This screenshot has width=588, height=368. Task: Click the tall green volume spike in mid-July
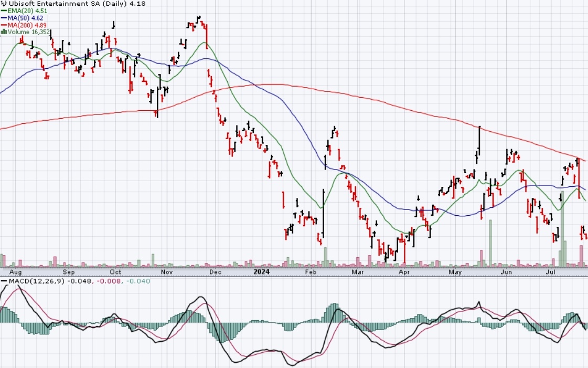pyautogui.click(x=562, y=229)
